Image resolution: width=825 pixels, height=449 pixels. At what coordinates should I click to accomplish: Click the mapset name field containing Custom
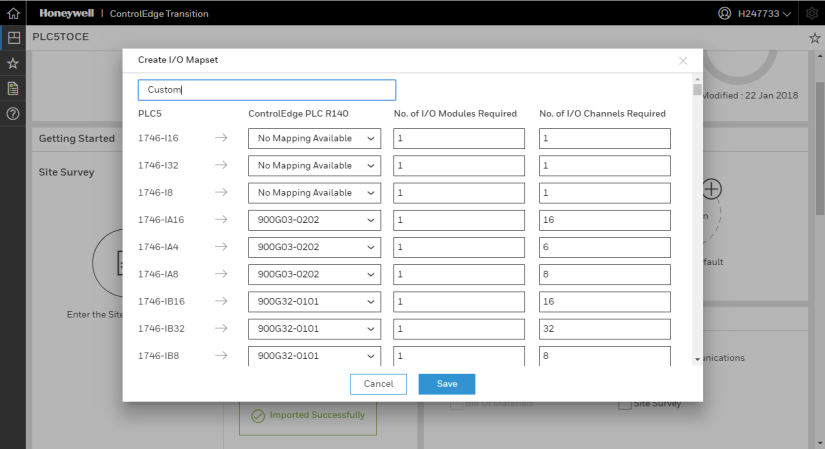267,90
